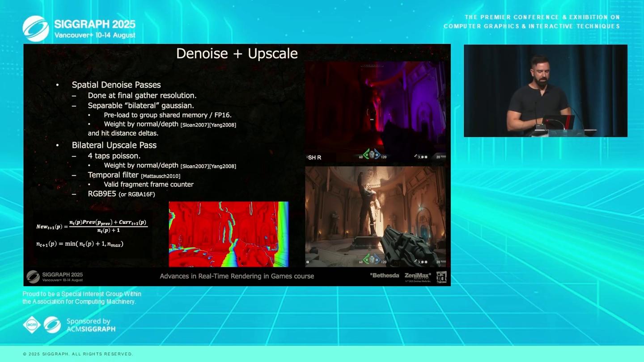Click the Bethesda logo in the slide footer
This screenshot has width=644, height=362.
[x=385, y=275]
